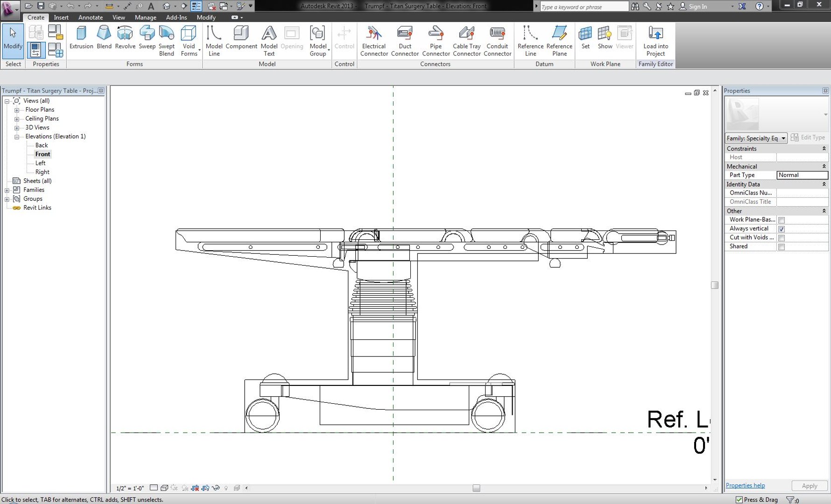
Task: Load family into project
Action: [x=655, y=41]
